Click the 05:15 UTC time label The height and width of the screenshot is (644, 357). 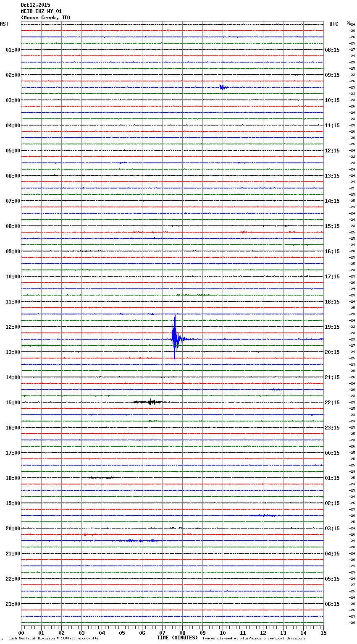[332, 579]
